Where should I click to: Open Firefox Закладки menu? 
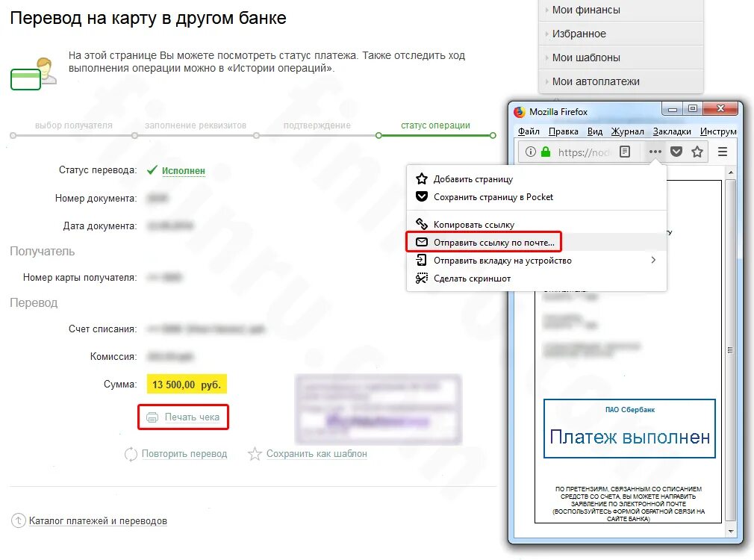[x=672, y=131]
